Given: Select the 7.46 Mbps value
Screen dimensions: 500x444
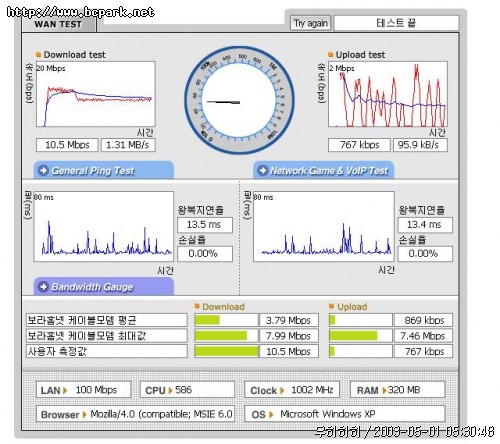Looking at the screenshot, I should (x=423, y=336).
